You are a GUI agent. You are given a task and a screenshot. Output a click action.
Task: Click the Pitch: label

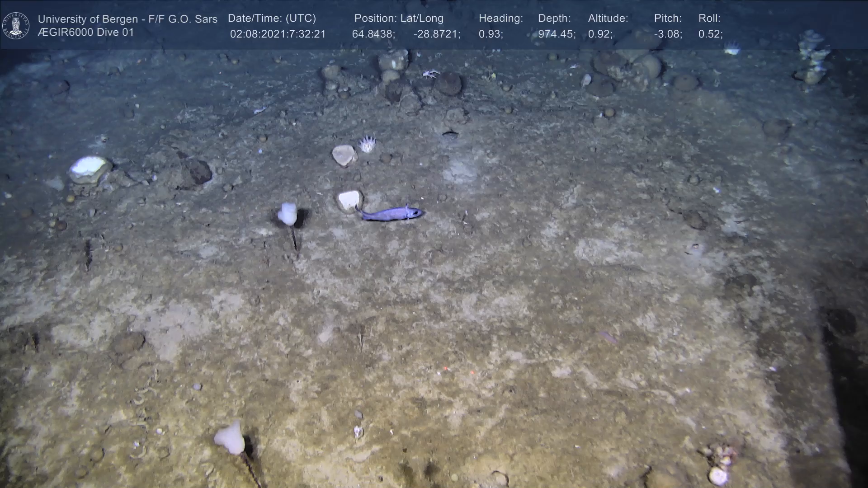tap(668, 19)
